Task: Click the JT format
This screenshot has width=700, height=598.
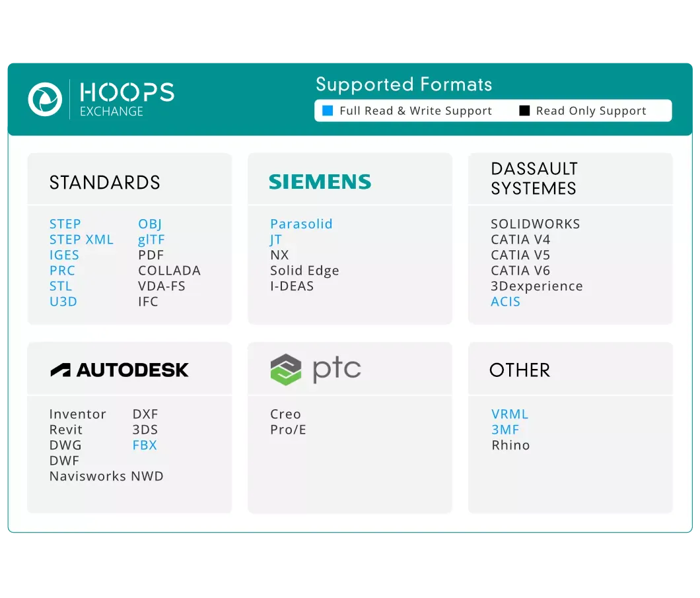Action: point(276,240)
